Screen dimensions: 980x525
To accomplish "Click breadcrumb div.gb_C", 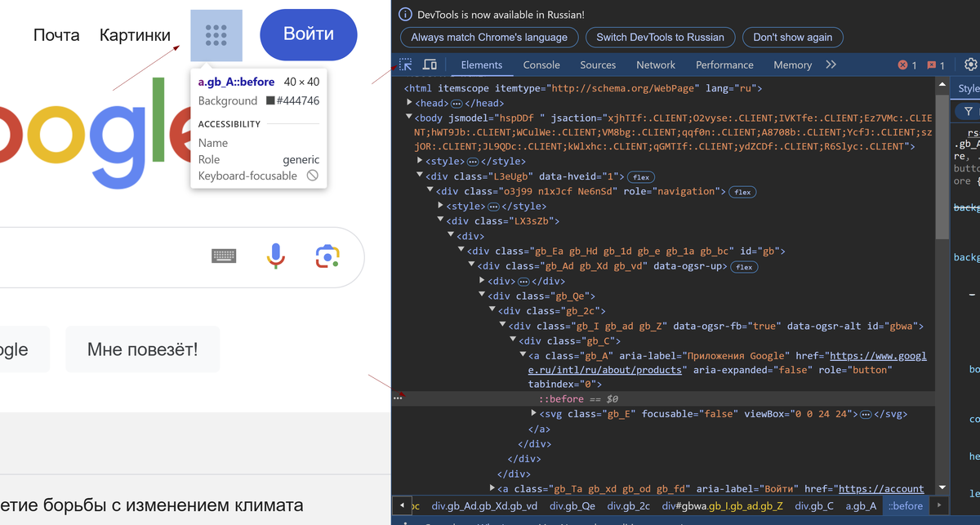I will point(813,506).
